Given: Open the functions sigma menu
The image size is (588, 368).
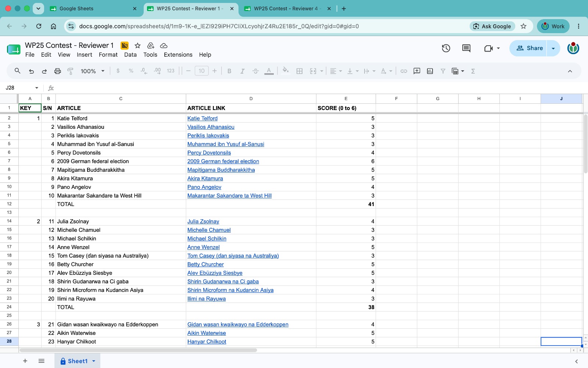Looking at the screenshot, I should click(473, 71).
